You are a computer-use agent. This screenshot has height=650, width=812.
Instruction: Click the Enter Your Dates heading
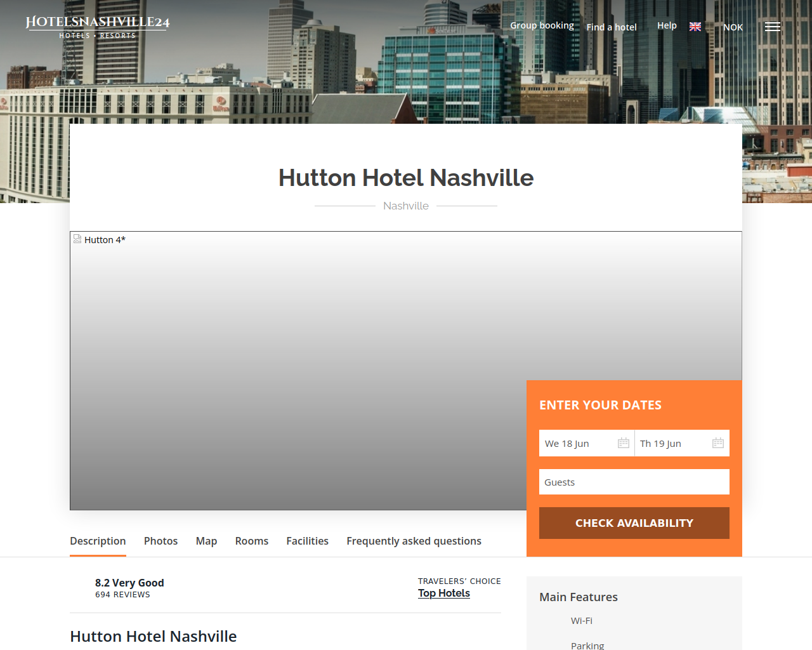pyautogui.click(x=600, y=405)
